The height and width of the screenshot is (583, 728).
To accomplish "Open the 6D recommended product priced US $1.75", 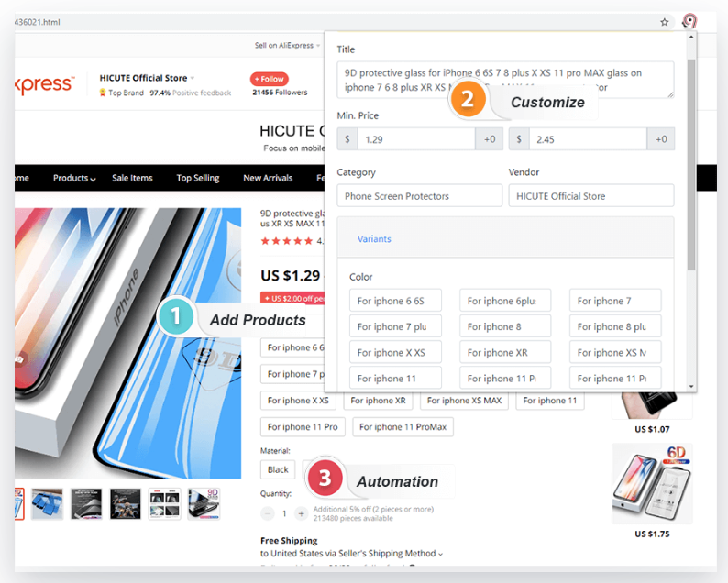I will coord(652,484).
